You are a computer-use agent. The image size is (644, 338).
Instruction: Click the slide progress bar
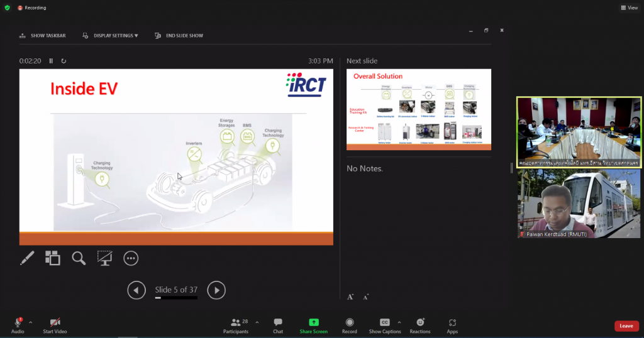[x=176, y=298]
